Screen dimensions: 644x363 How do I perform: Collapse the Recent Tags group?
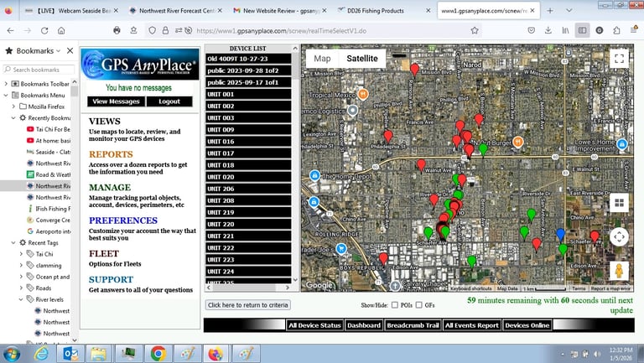click(x=13, y=242)
